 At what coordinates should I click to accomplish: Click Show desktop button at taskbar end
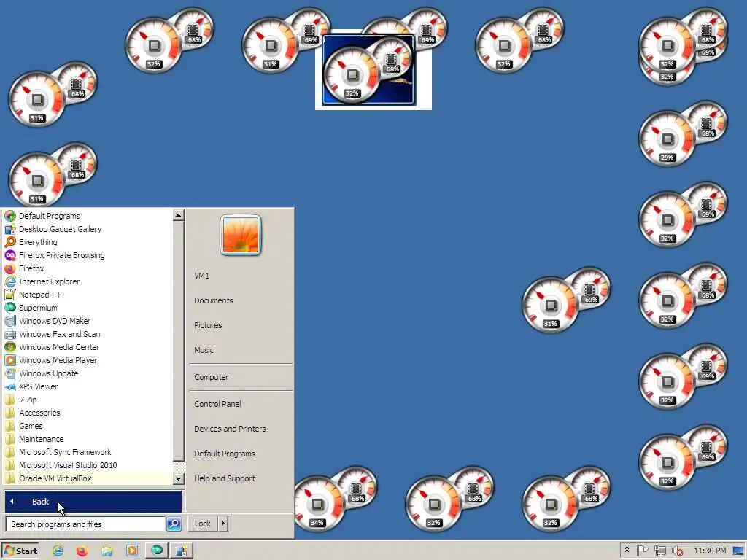pyautogui.click(x=739, y=551)
